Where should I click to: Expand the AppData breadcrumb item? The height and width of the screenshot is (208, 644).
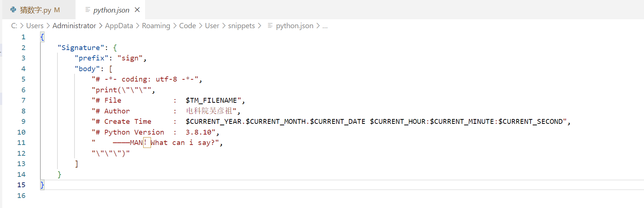click(x=119, y=26)
